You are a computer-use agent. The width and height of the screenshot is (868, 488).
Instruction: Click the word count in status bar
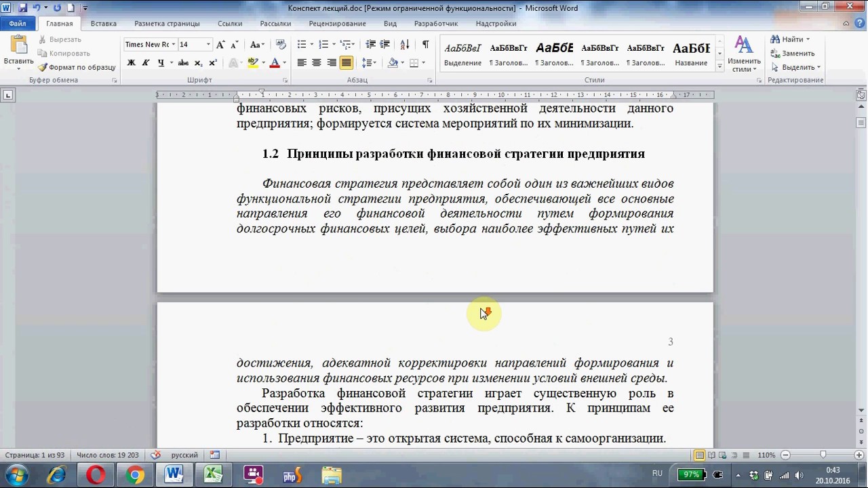pos(108,455)
